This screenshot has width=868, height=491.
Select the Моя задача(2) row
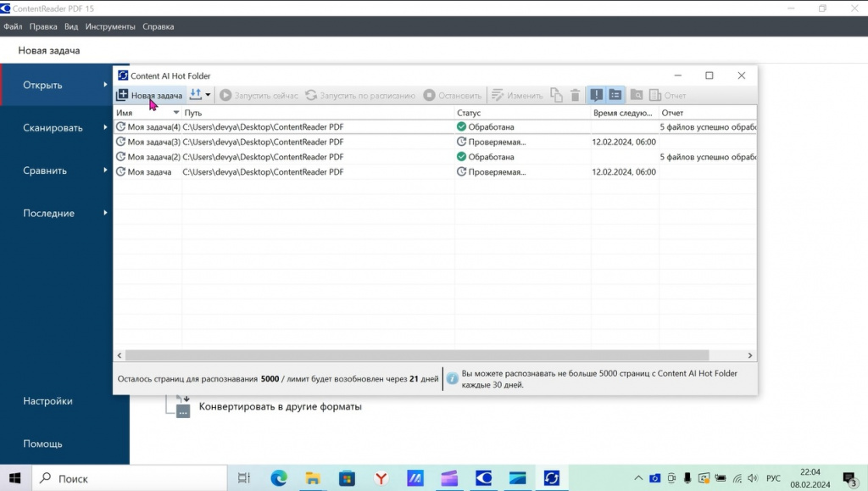[435, 157]
